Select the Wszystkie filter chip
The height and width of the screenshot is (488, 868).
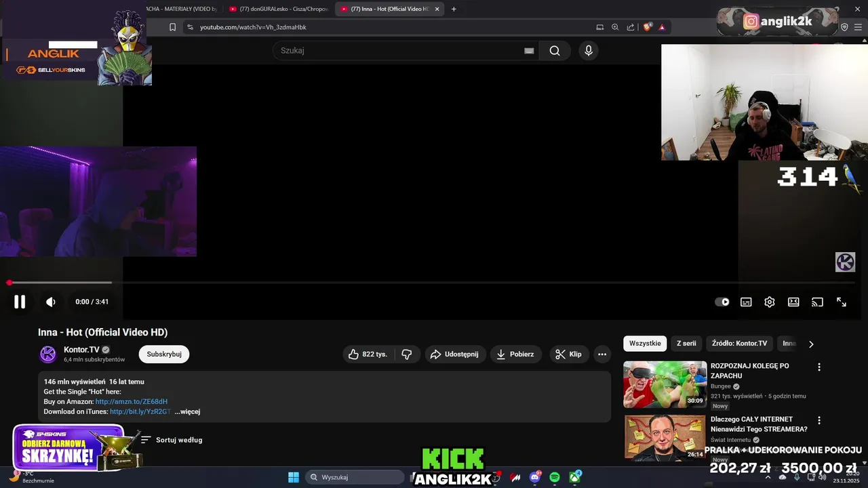tap(645, 344)
